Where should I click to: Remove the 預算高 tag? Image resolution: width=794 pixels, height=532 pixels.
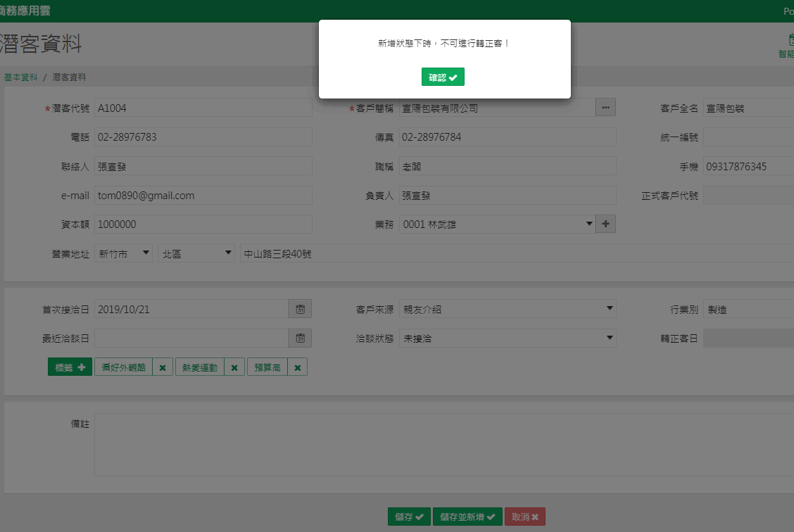[298, 367]
